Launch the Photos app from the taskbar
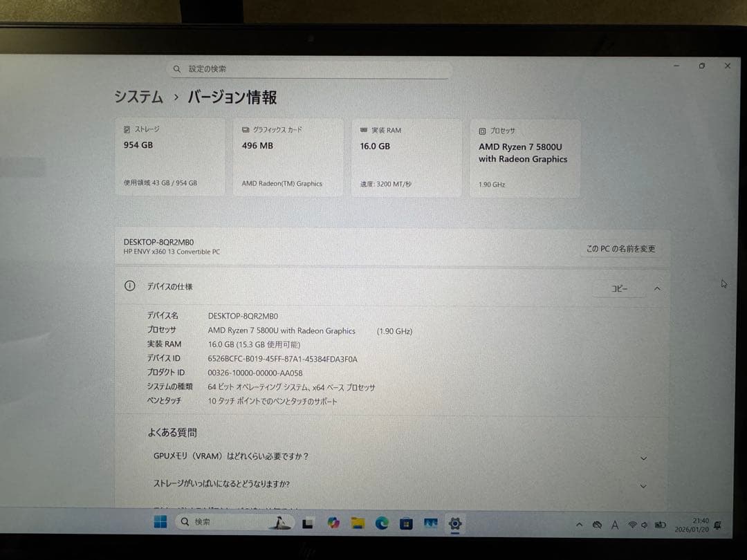This screenshot has width=747, height=560. (x=430, y=524)
